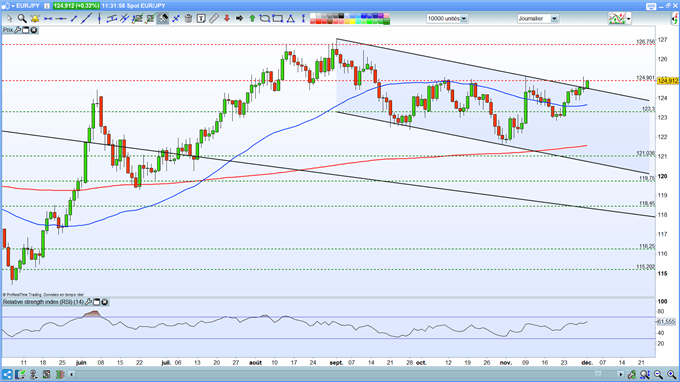Activate the magnifying glass zoom tool
The image size is (680, 382).
coord(22,19)
